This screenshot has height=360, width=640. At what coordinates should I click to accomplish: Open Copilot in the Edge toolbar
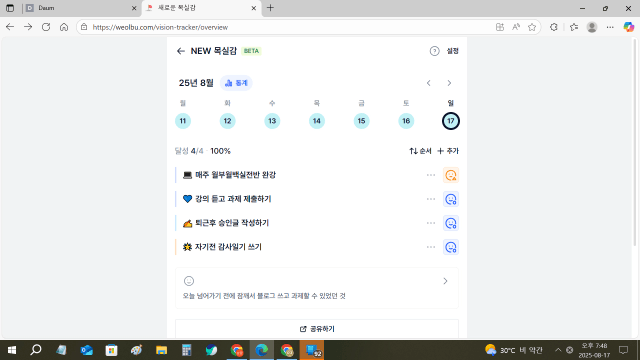pos(629,27)
